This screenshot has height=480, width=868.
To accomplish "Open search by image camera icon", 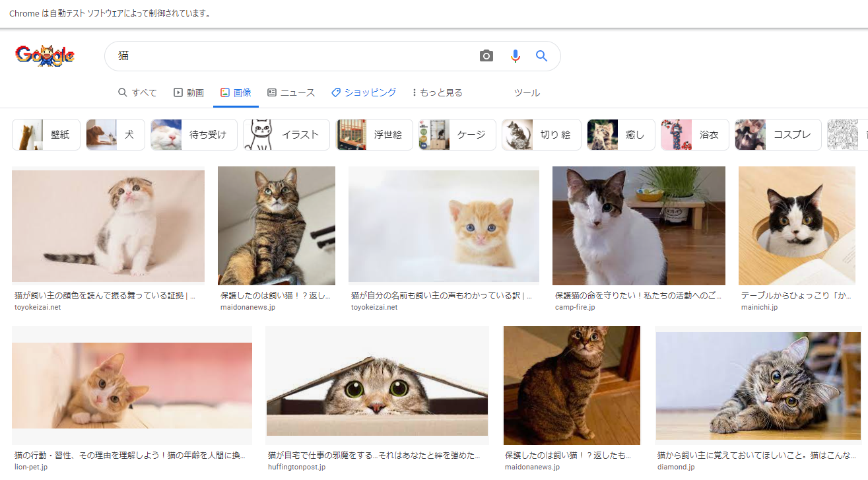I will click(486, 56).
